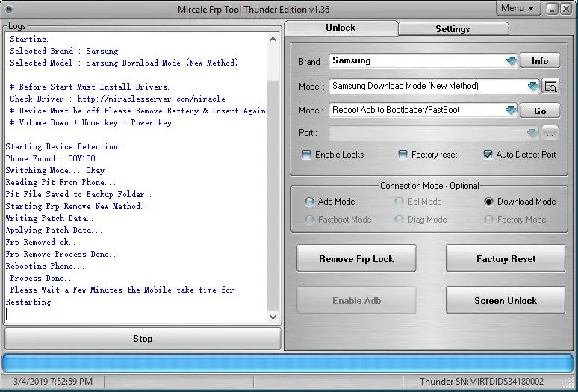
Task: Open the Samsung brand combo box
Action: (423, 60)
